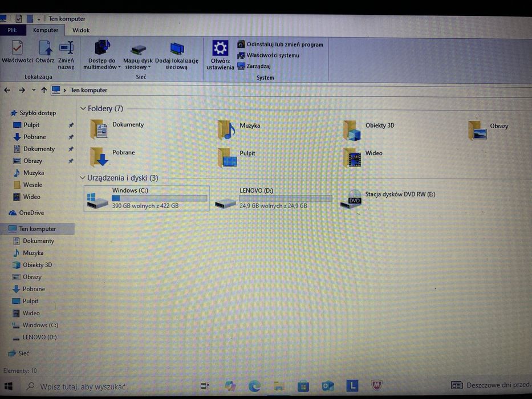532x399 pixels.
Task: Click status bar text Elementy: 10
Action: [20, 371]
